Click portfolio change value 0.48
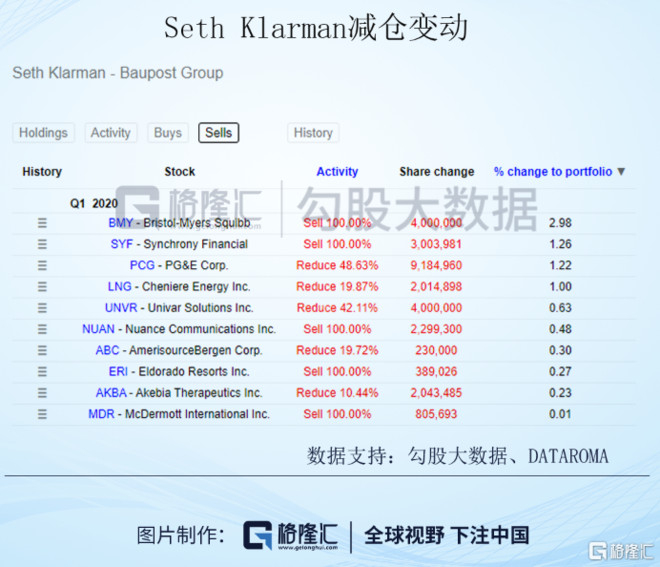This screenshot has width=660, height=567. [560, 329]
